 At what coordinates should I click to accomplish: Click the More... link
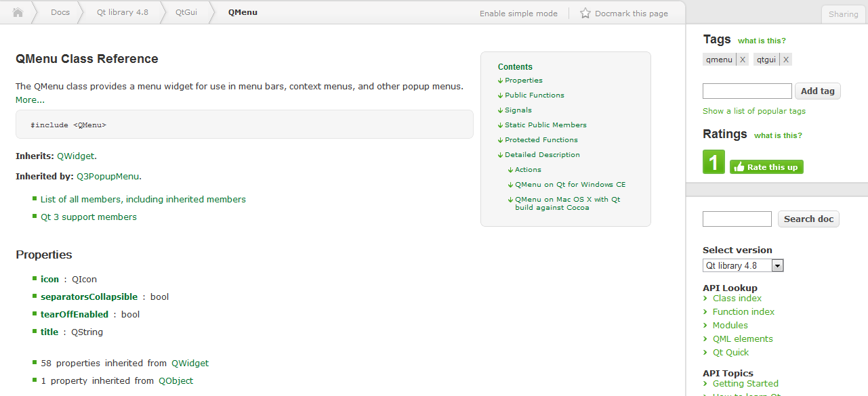(x=30, y=100)
